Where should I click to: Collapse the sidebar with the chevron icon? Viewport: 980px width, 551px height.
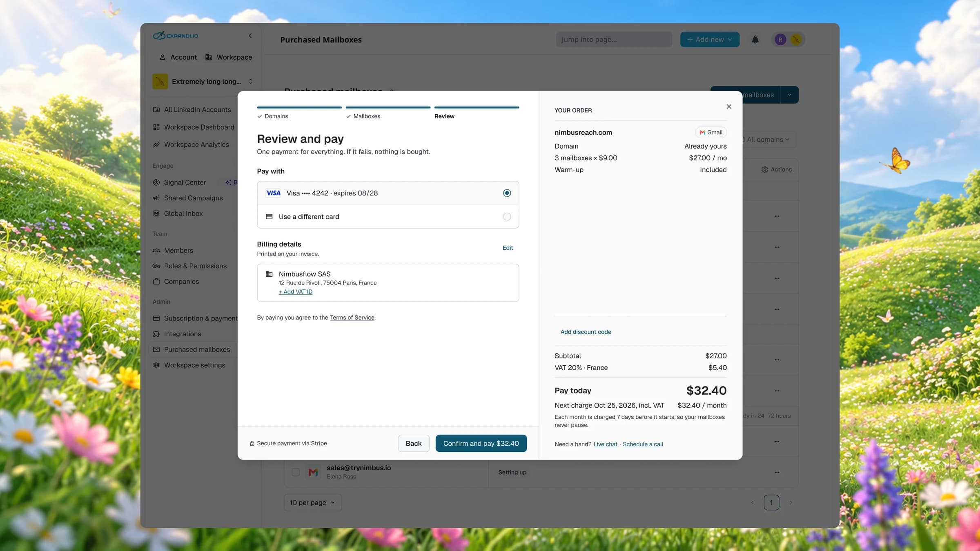pos(250,36)
